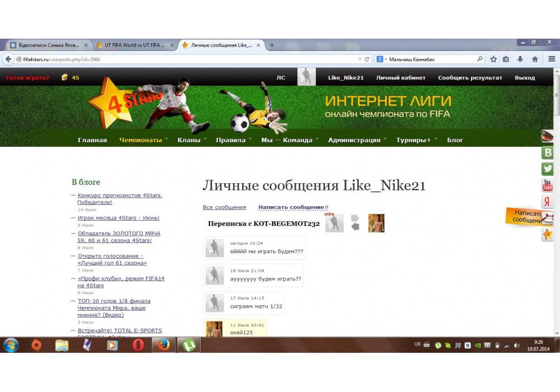This screenshot has height=392, width=560.
Task: Open the Блог menu item
Action: point(455,140)
